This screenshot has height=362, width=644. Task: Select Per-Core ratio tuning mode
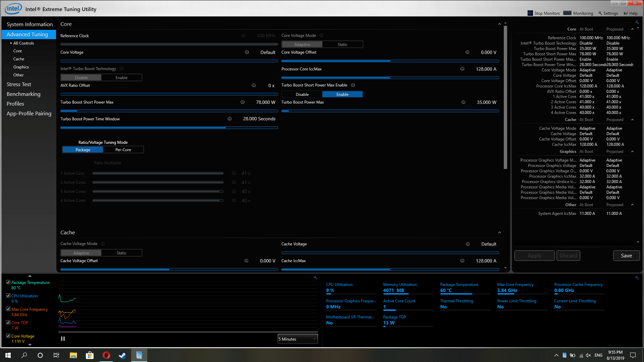click(x=123, y=150)
